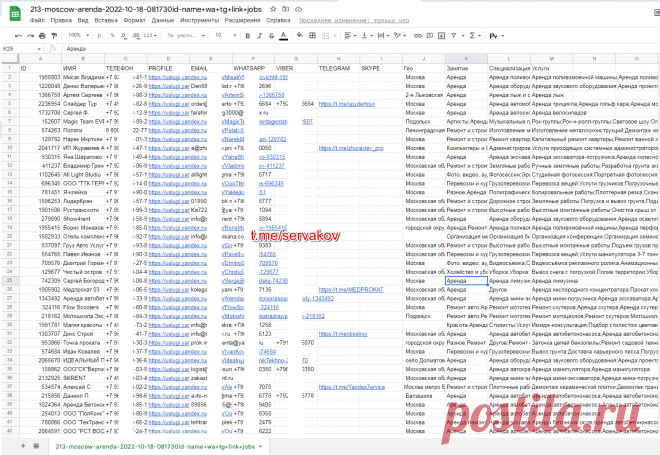Click the insert chart icon
Viewport: 660px width, 455px height.
point(441,36)
